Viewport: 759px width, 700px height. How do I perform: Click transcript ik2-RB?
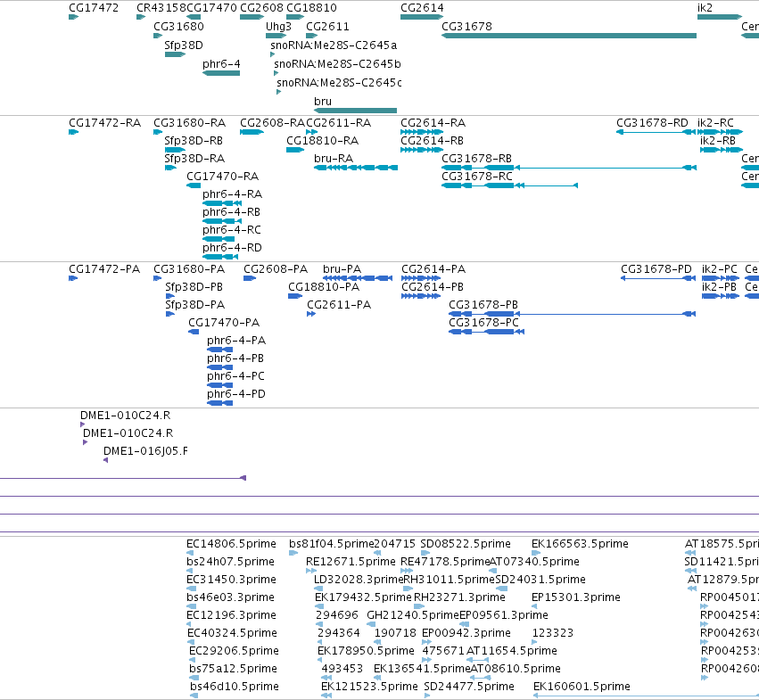pyautogui.click(x=717, y=141)
